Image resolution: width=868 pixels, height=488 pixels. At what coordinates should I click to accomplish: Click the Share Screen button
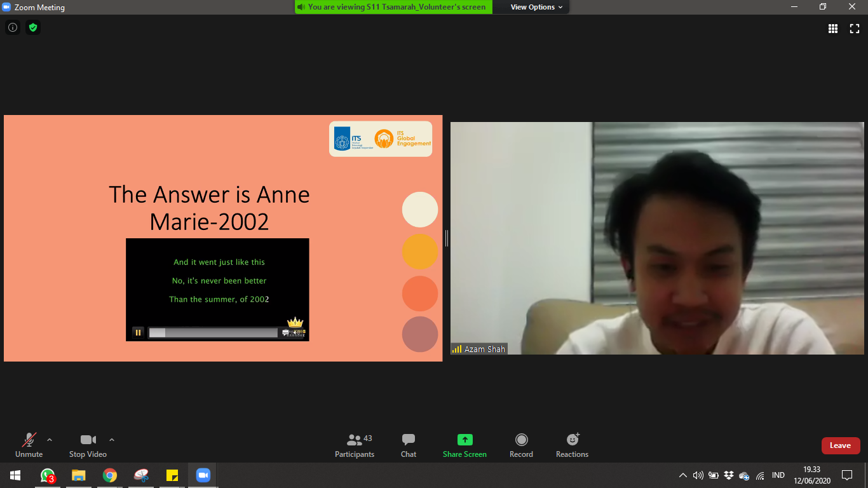tap(465, 445)
